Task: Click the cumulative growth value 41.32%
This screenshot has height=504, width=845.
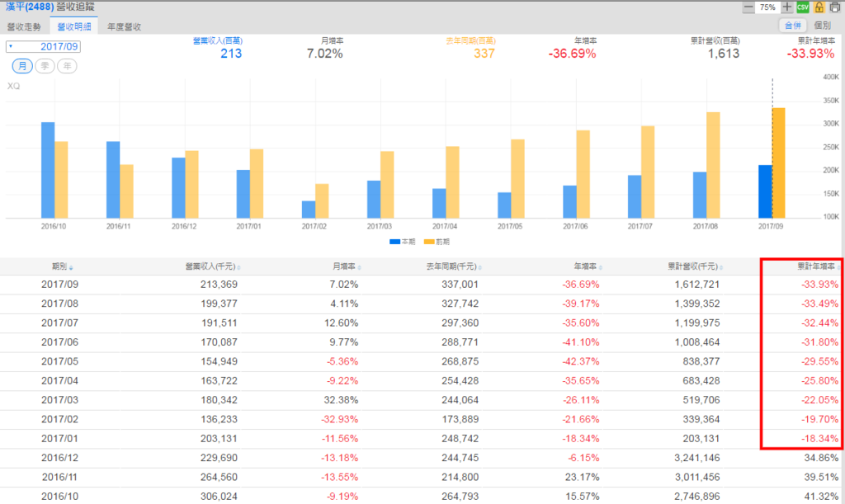Action: click(x=821, y=497)
